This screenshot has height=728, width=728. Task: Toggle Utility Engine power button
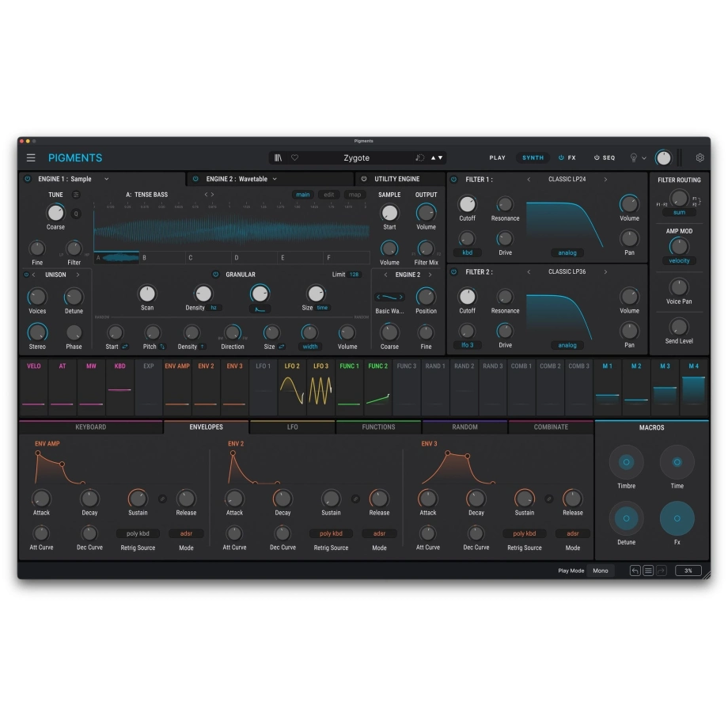click(364, 179)
